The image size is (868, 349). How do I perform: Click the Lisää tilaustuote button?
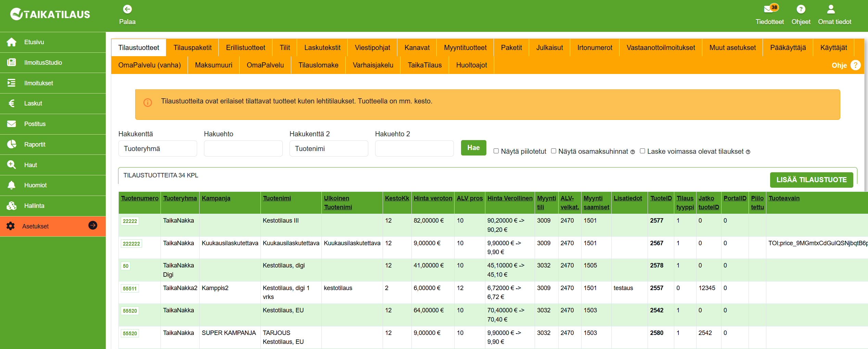click(x=811, y=180)
